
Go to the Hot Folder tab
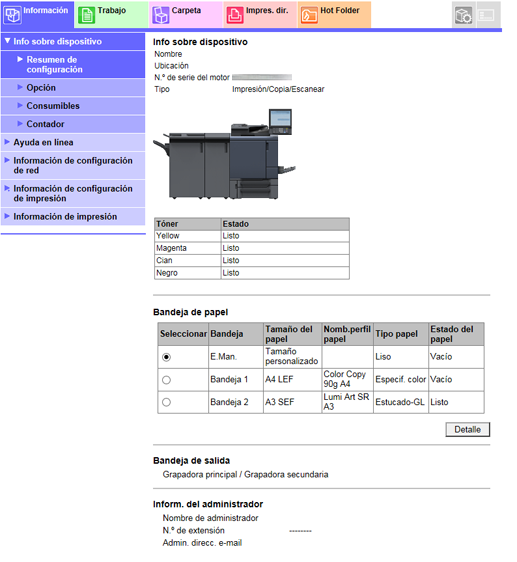point(334,14)
